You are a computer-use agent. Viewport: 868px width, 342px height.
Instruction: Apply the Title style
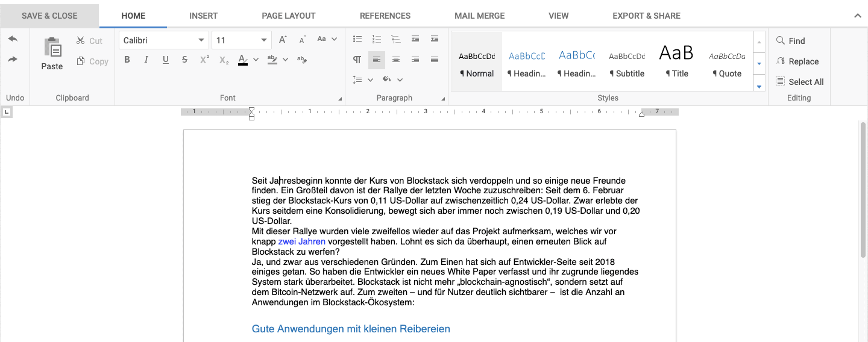(676, 62)
